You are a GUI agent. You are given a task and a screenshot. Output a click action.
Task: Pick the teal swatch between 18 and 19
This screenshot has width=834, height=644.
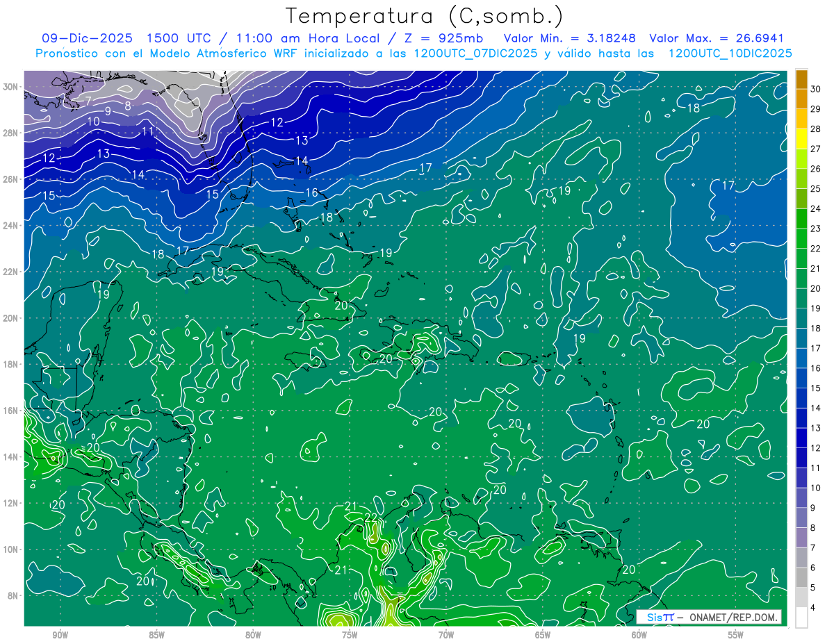(801, 319)
